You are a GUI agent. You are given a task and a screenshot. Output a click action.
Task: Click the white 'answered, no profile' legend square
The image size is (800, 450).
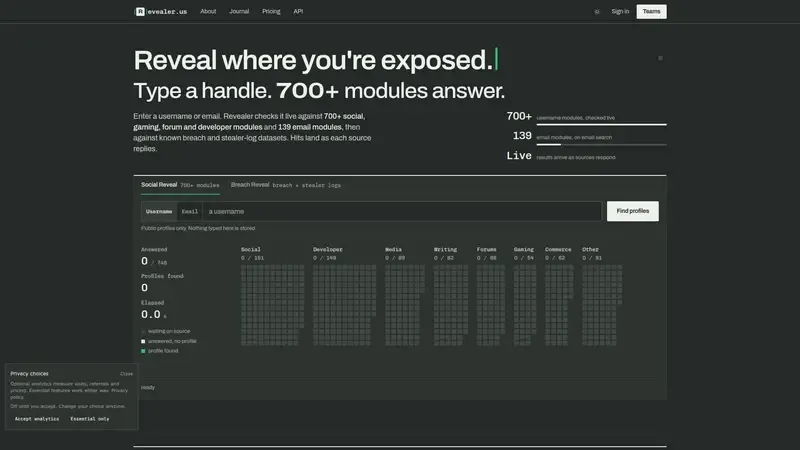[x=143, y=341]
